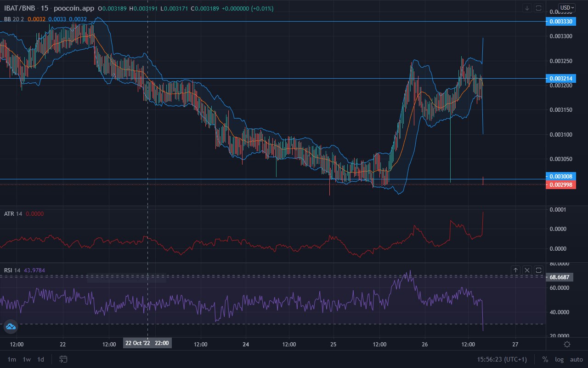
Task: Click the 27 date on time axis
Action: tap(515, 344)
